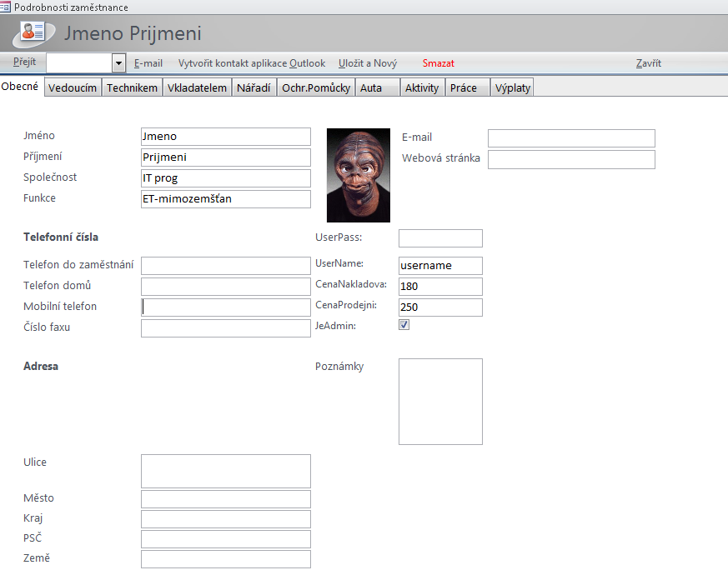728x585 pixels.
Task: Click the Webová stránka field
Action: click(x=571, y=159)
